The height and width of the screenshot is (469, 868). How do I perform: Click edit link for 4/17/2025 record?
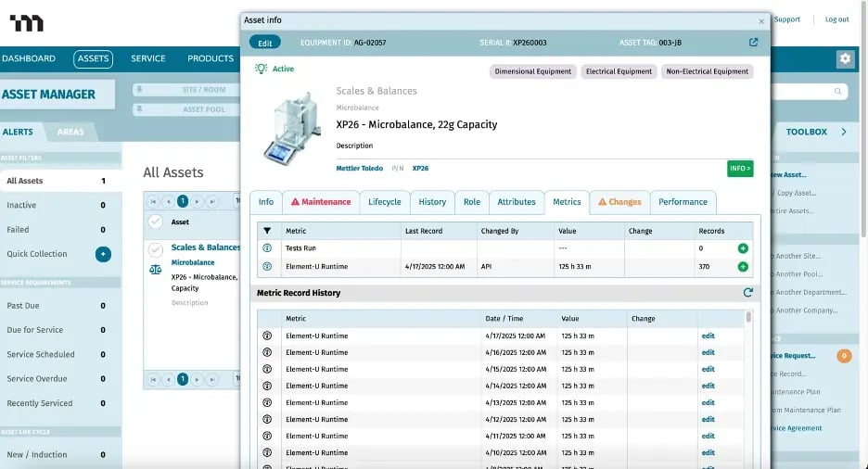tap(708, 336)
